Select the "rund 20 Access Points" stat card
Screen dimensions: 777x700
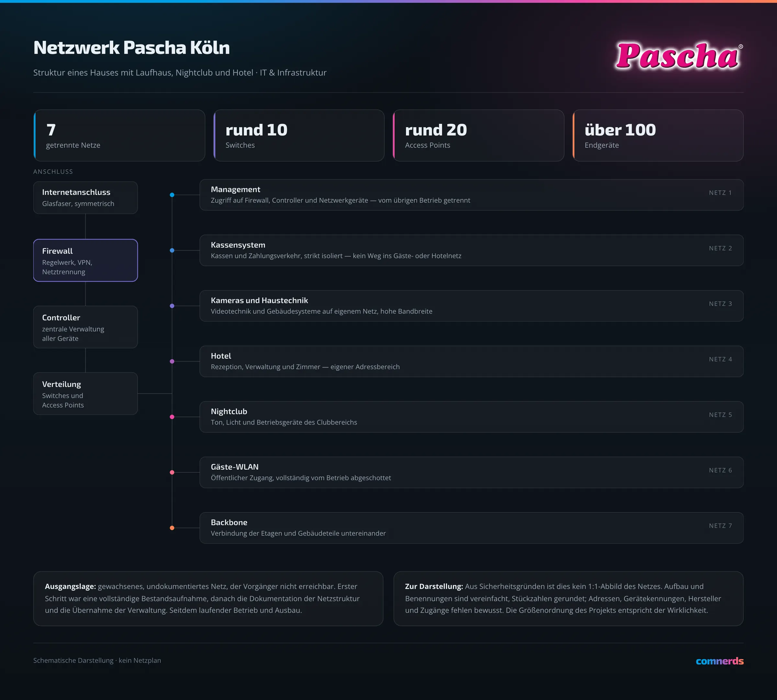[x=479, y=135]
